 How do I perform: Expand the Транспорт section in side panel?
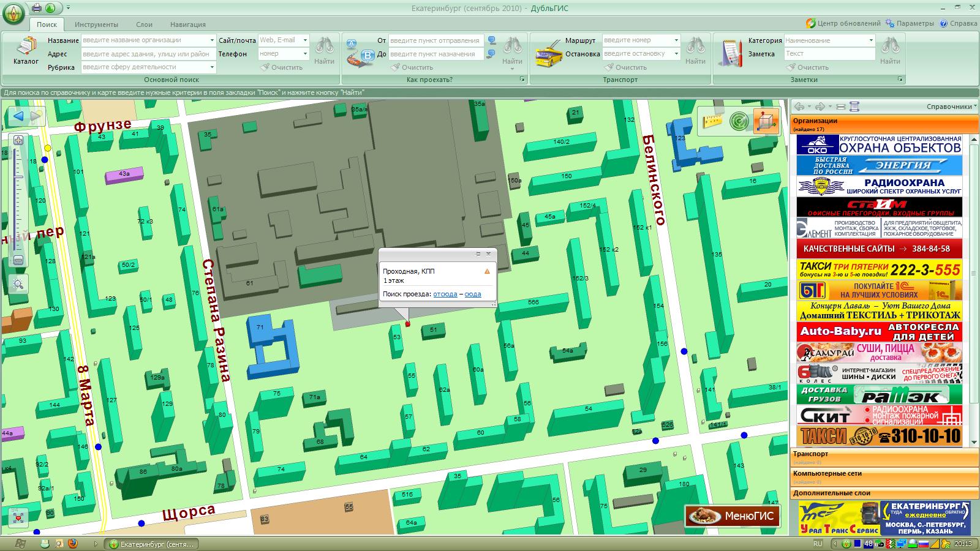pyautogui.click(x=810, y=454)
